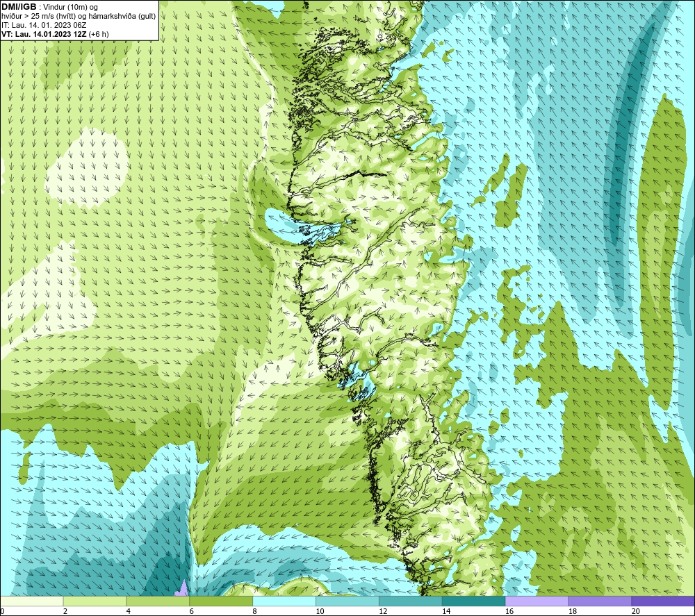
Task: Click the 'Vindur (10m) og' text
Action: (70, 8)
